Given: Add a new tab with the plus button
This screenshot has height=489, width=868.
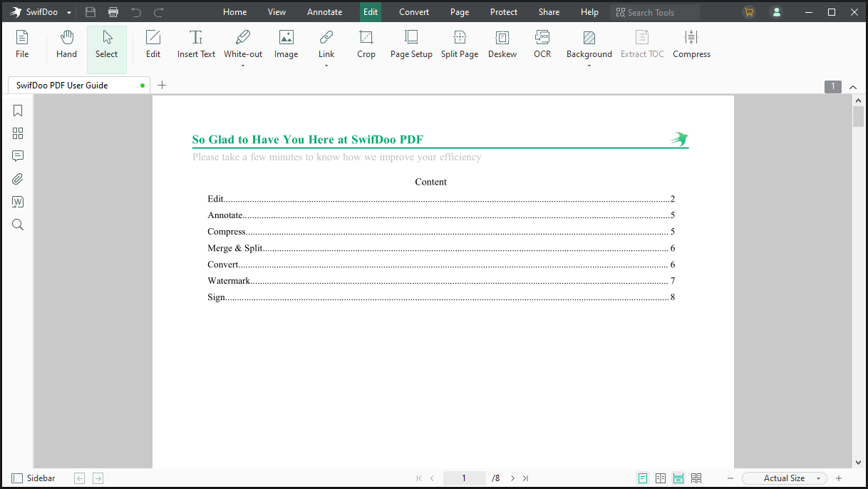Looking at the screenshot, I should click(162, 86).
